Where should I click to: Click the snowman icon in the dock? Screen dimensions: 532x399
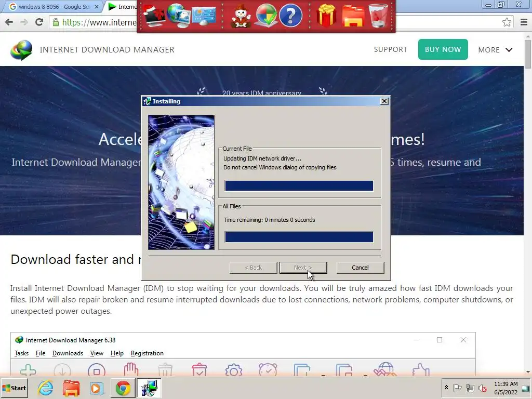(241, 16)
